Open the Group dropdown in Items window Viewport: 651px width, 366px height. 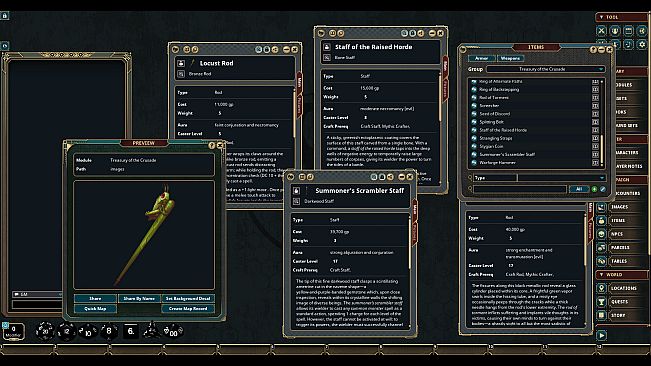546,69
